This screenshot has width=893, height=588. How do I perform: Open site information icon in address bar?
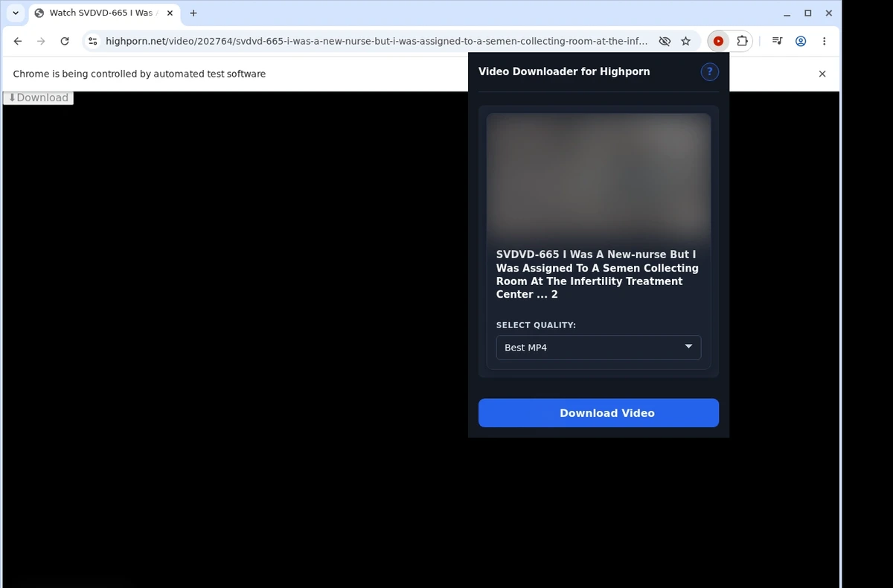point(93,42)
